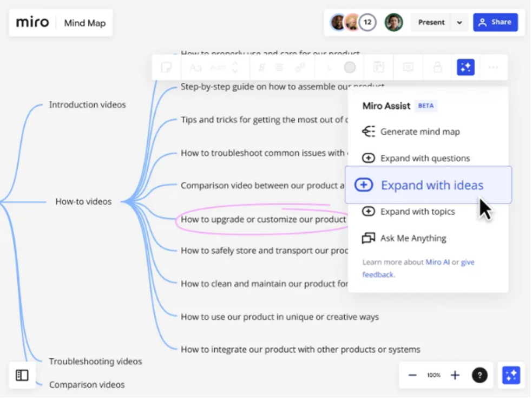
Task: Adjust Auto font size stepper arrows
Action: [235, 67]
